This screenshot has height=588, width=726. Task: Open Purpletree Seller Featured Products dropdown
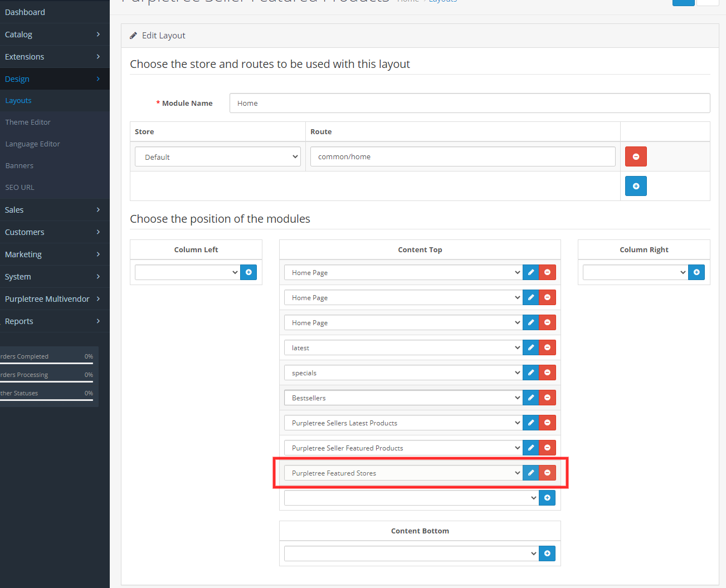pos(403,448)
